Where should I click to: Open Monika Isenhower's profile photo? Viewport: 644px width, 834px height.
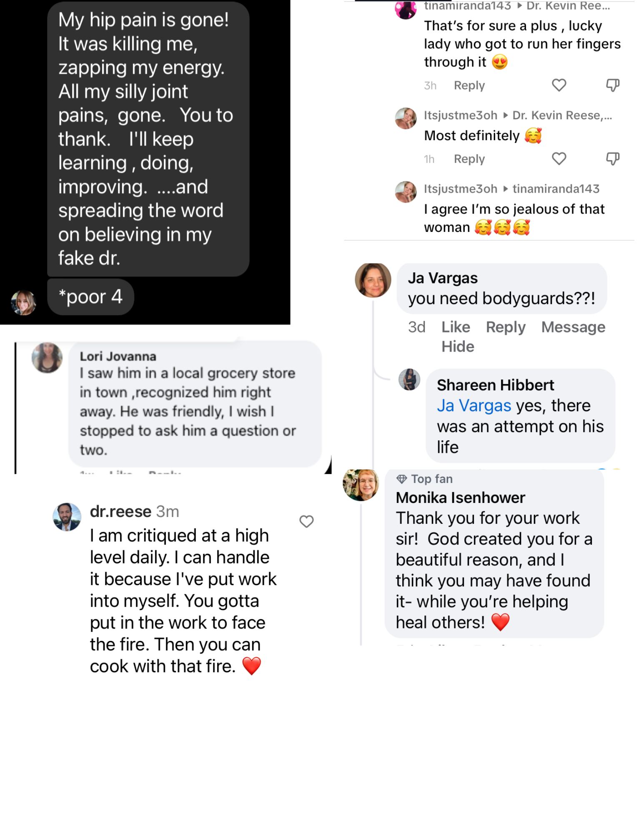pyautogui.click(x=361, y=485)
